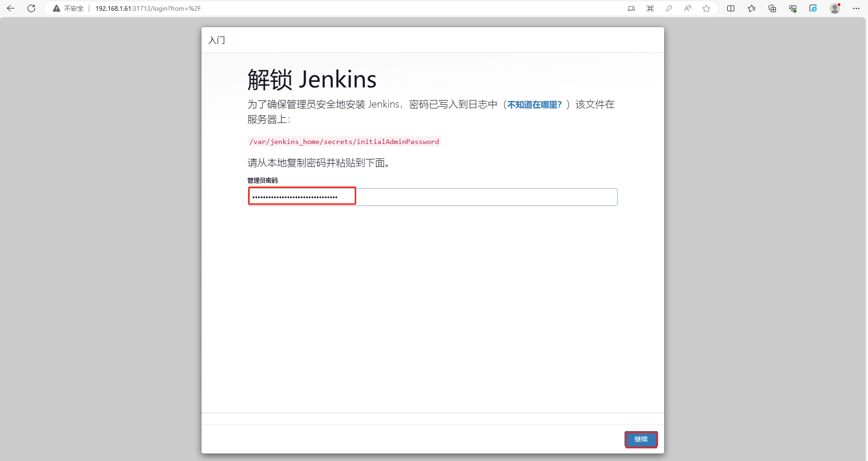The width and height of the screenshot is (868, 461).
Task: Open the browser settings ellipsis menu
Action: (856, 8)
